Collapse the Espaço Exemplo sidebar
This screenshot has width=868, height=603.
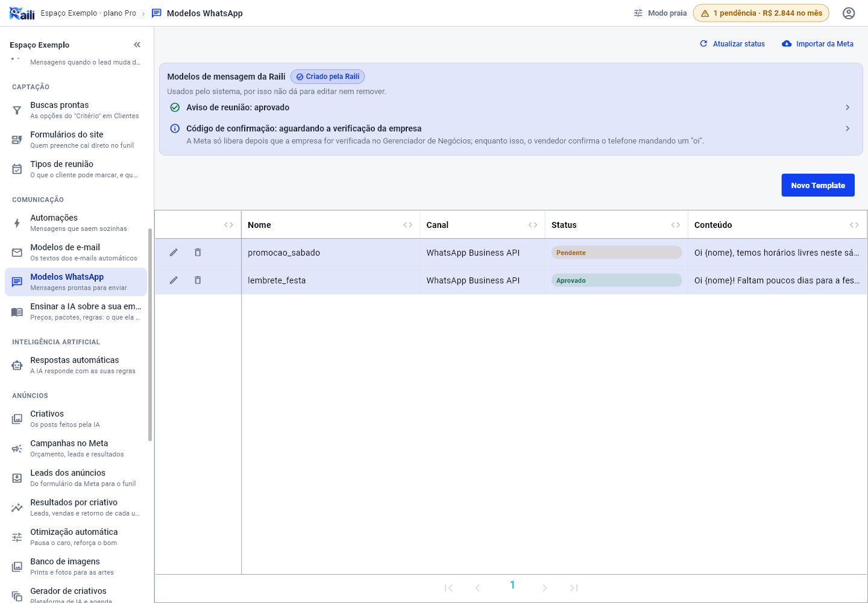[x=137, y=45]
